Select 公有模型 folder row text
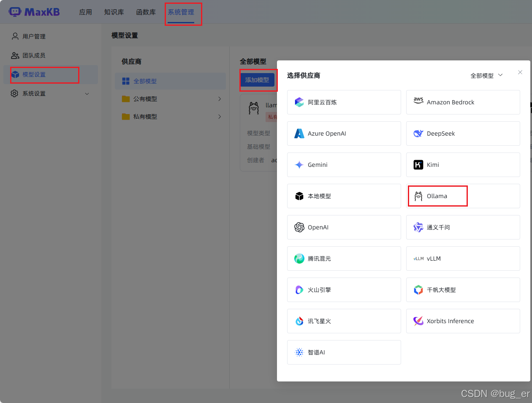 point(145,99)
